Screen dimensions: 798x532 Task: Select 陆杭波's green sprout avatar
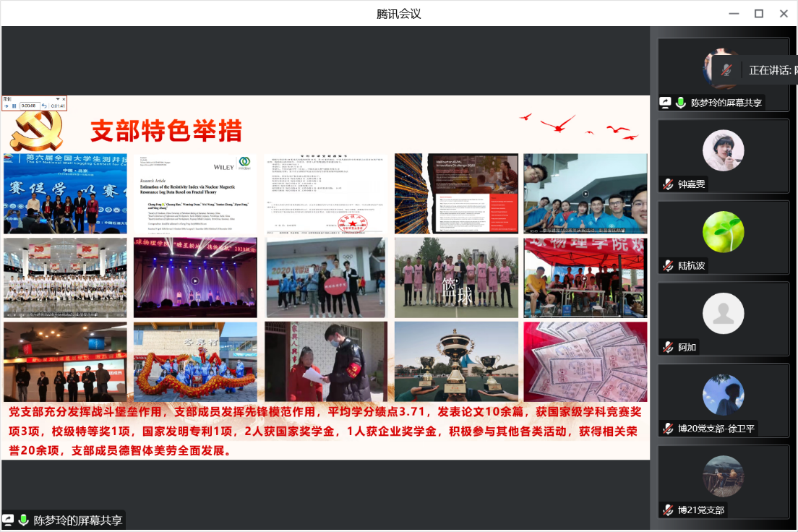click(x=723, y=232)
